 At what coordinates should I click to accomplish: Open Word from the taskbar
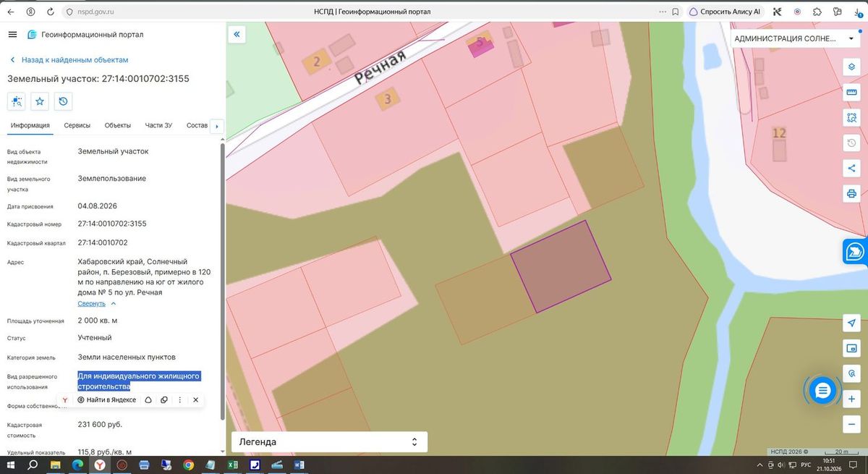(300, 465)
